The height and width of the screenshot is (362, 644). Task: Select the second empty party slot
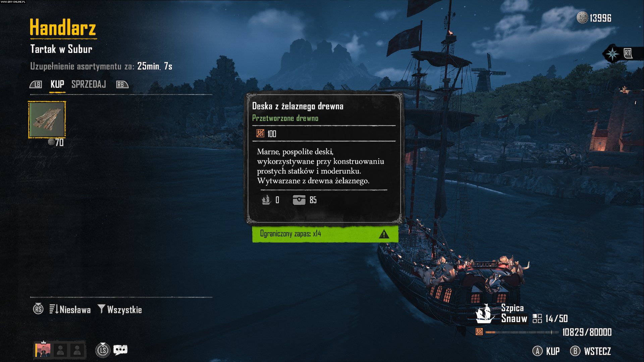click(77, 350)
